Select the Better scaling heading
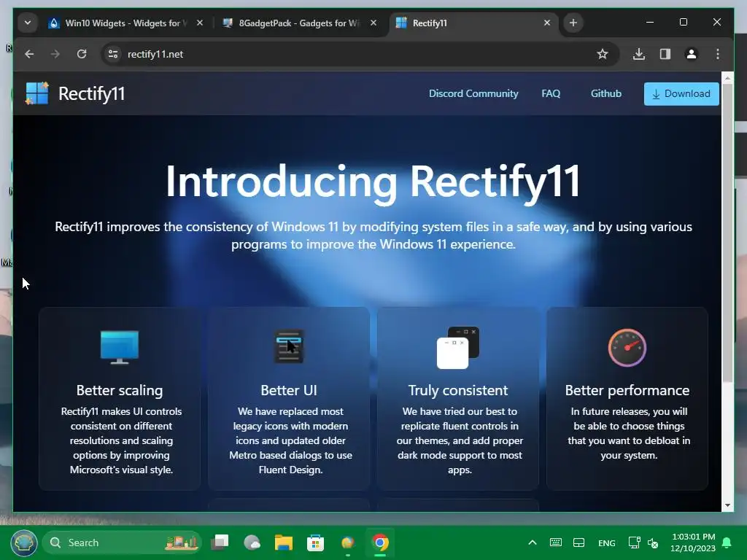The width and height of the screenshot is (747, 560). (x=120, y=391)
